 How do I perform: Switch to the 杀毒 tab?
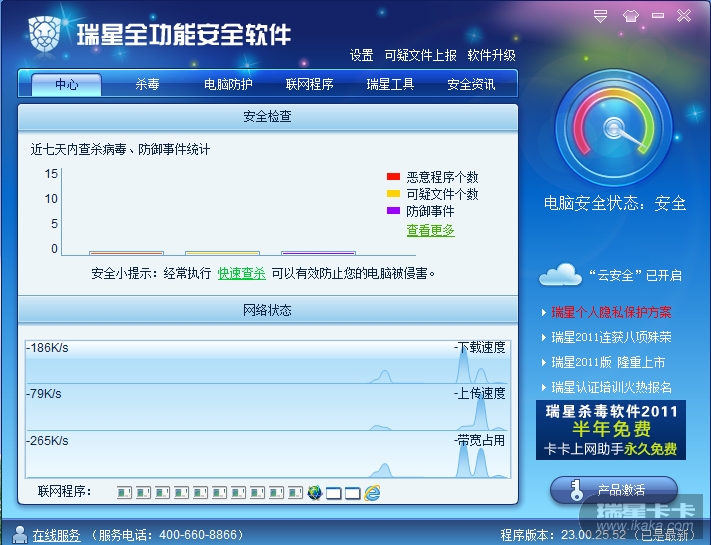pyautogui.click(x=147, y=84)
